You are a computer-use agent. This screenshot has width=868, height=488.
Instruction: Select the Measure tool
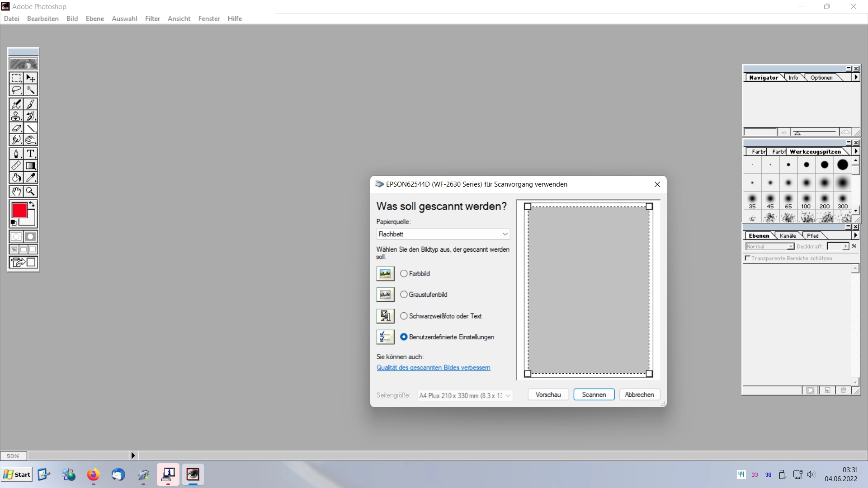(x=16, y=166)
